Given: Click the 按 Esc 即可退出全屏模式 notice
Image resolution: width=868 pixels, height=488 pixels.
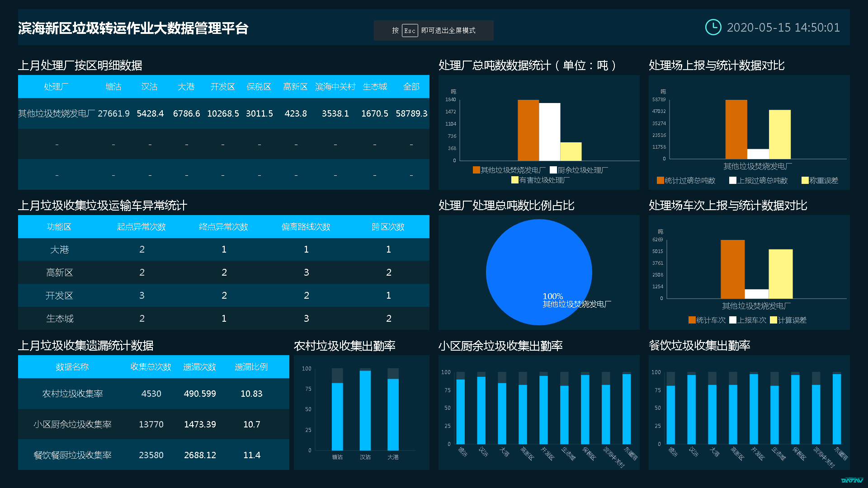Looking at the screenshot, I should click(x=433, y=31).
